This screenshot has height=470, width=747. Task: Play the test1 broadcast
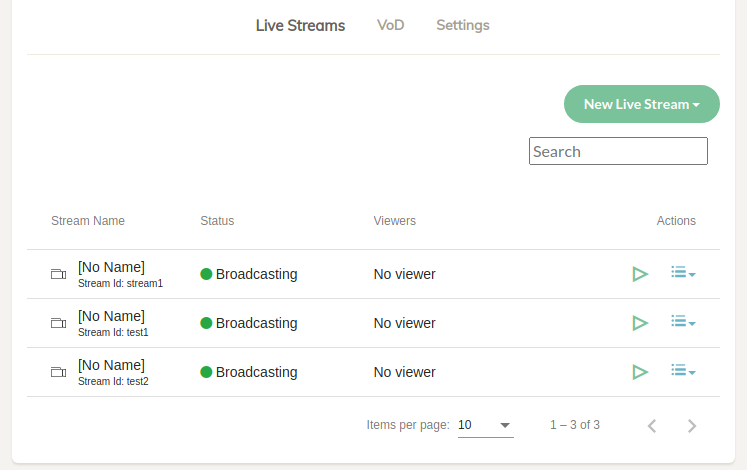(640, 323)
